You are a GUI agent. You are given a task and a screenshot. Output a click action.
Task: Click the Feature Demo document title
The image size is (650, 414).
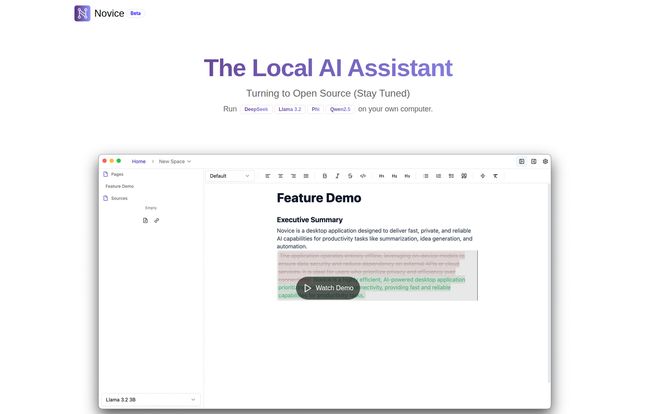tap(319, 198)
